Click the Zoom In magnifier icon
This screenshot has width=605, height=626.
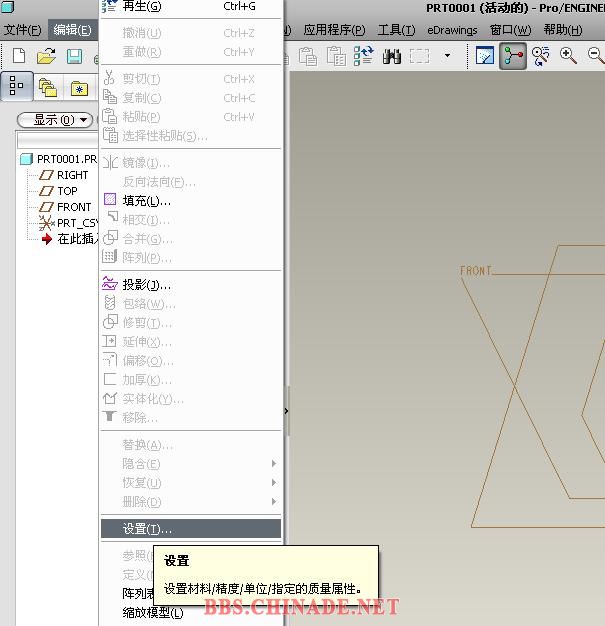[x=569, y=56]
